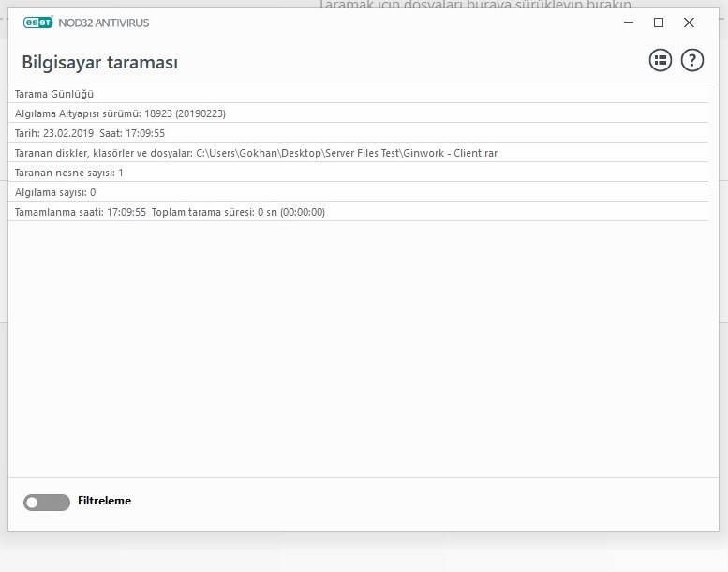
Task: Minimize the ESET scan window
Action: point(629,23)
